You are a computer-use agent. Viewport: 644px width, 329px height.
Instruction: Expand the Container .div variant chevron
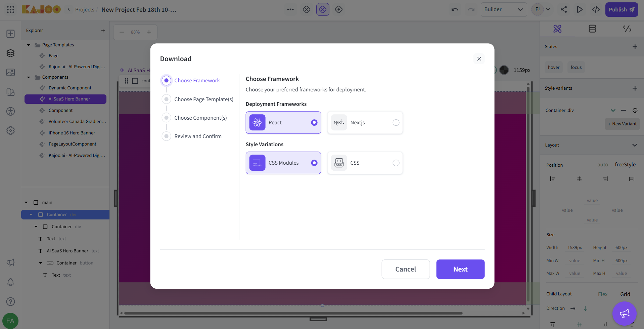pyautogui.click(x=613, y=110)
